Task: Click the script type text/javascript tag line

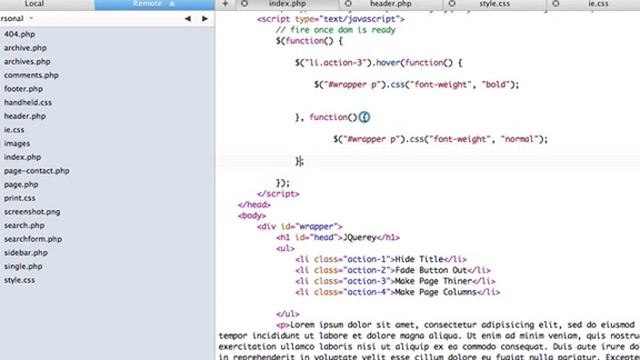Action: point(331,19)
